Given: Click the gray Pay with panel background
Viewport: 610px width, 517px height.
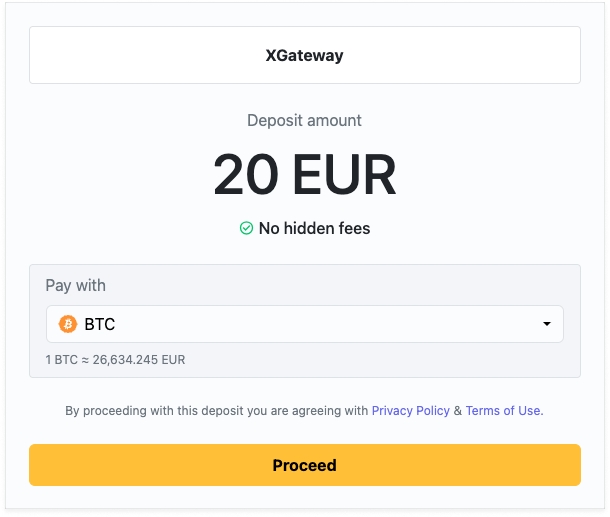Looking at the screenshot, I should 400,284.
